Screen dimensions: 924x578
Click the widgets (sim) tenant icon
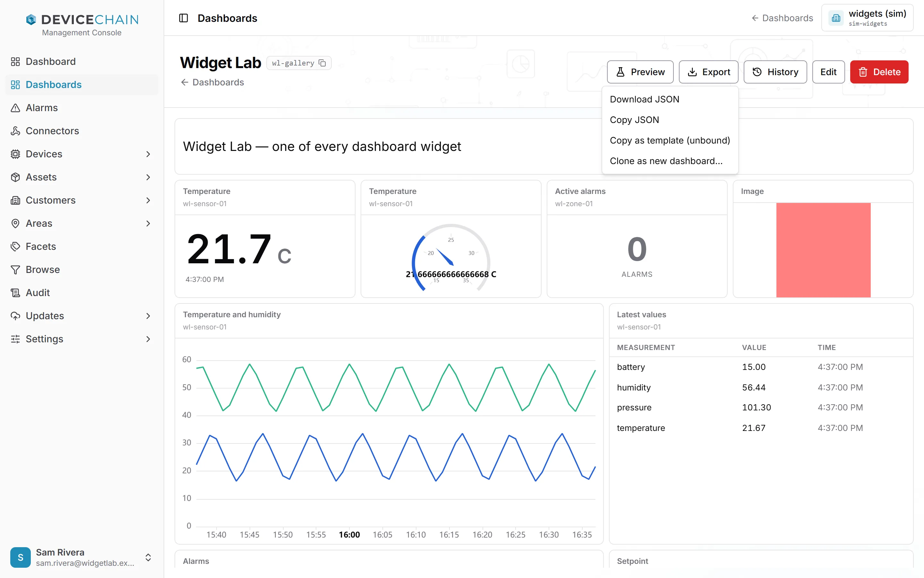tap(836, 18)
